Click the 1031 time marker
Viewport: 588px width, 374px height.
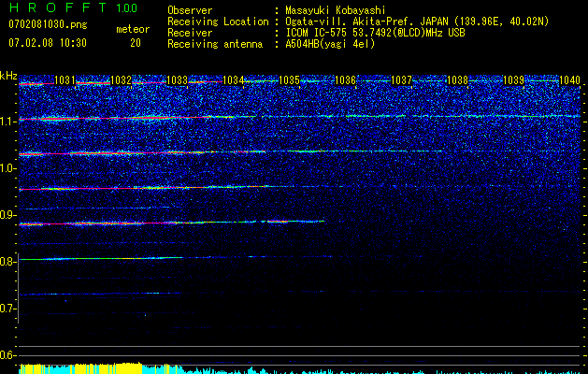pyautogui.click(x=65, y=80)
